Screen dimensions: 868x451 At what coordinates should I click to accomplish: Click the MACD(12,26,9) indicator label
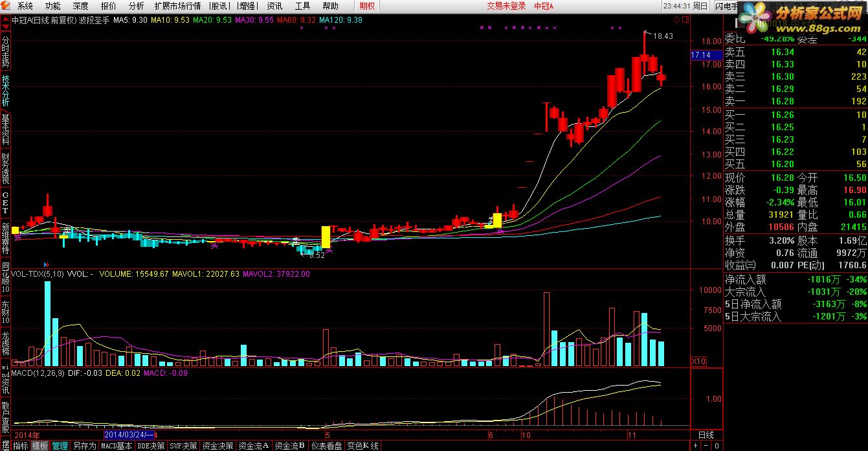click(38, 373)
